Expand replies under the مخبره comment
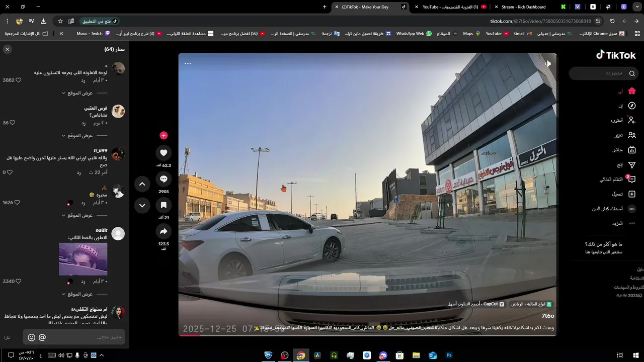Screen dimensions: 644x362 click(x=77, y=215)
